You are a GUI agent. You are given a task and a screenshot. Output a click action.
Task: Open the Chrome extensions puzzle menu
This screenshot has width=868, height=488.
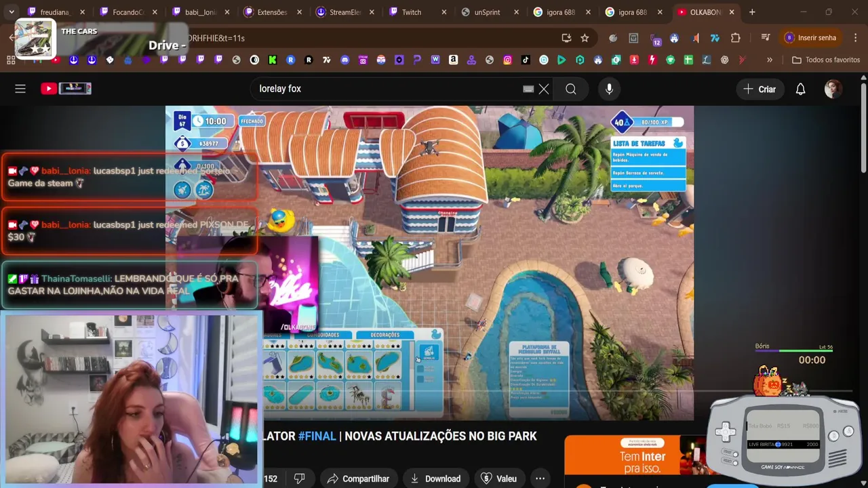tap(735, 38)
